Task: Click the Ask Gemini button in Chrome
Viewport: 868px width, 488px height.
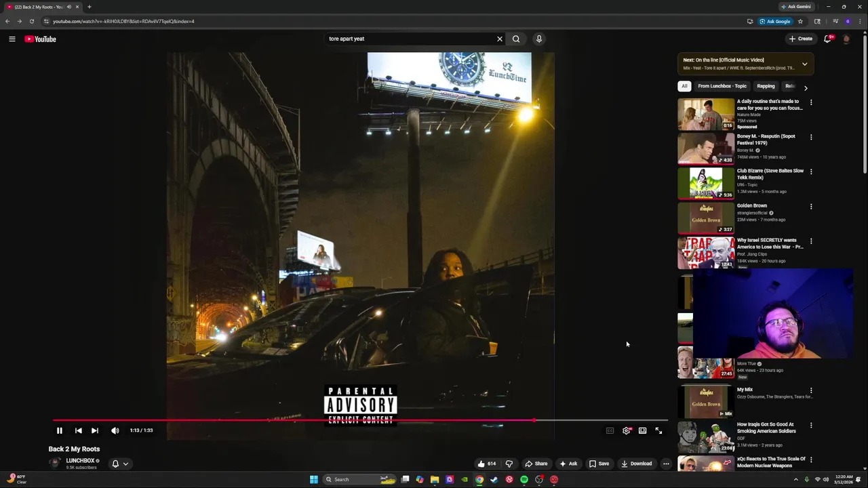Action: point(796,7)
